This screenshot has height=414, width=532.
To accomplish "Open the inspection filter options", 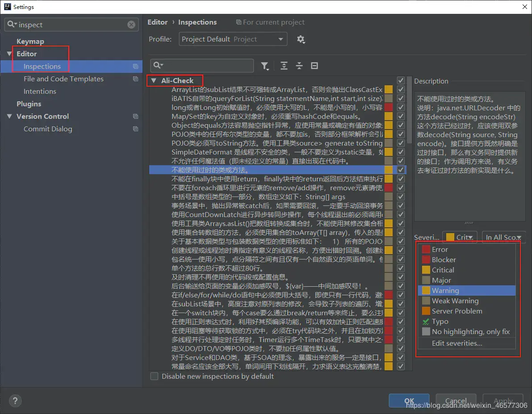I will [265, 66].
